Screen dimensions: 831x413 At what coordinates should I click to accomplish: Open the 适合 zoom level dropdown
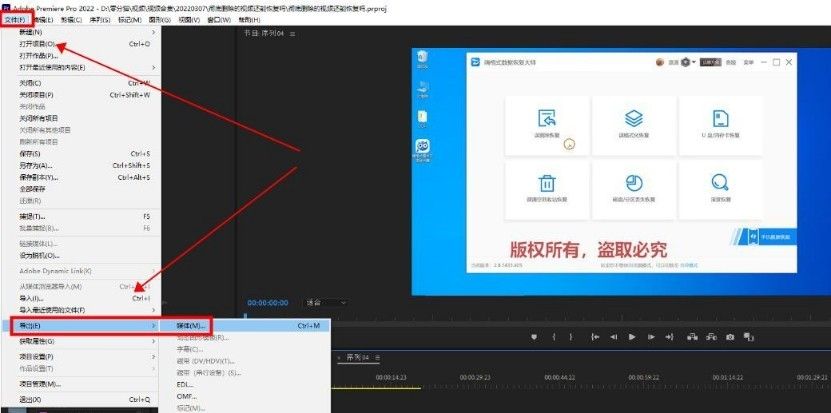click(x=326, y=303)
